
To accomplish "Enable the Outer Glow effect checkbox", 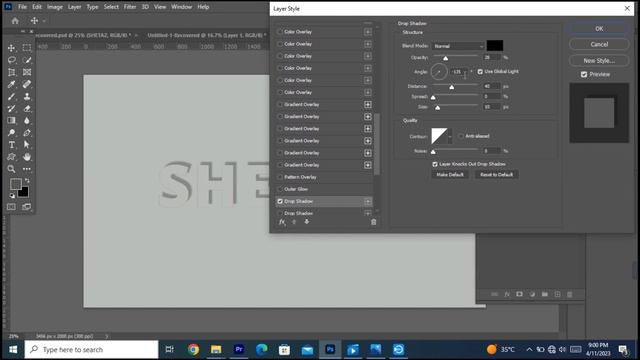I will [x=280, y=189].
